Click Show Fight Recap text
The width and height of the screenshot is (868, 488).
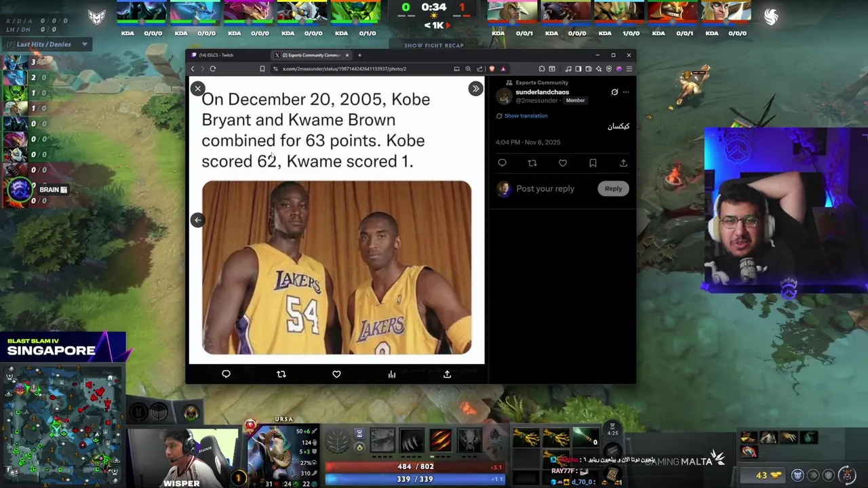pos(434,45)
